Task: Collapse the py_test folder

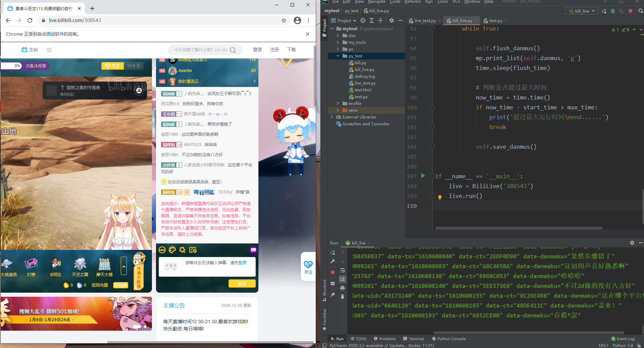Action: (338, 56)
